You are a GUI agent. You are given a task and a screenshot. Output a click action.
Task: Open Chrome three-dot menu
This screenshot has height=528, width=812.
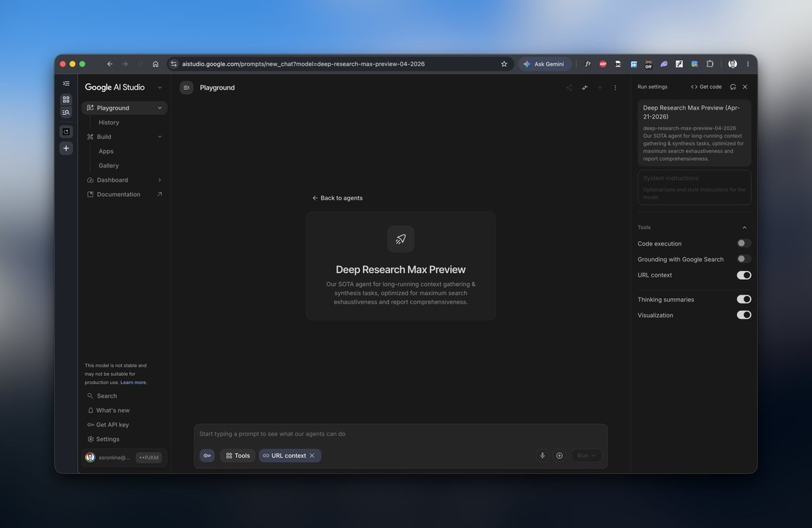[748, 64]
